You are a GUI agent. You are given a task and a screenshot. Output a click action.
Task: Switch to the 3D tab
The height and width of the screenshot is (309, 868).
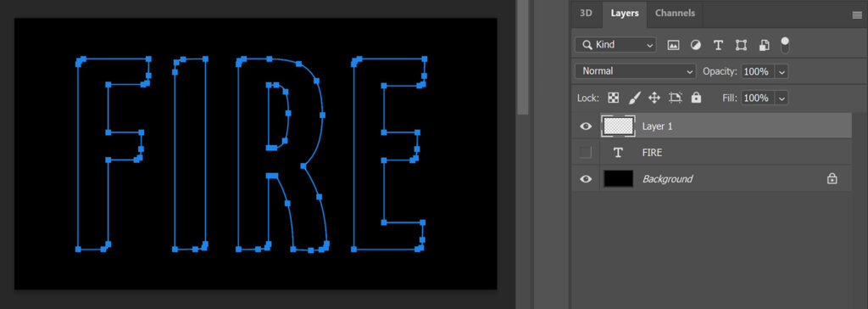point(587,13)
